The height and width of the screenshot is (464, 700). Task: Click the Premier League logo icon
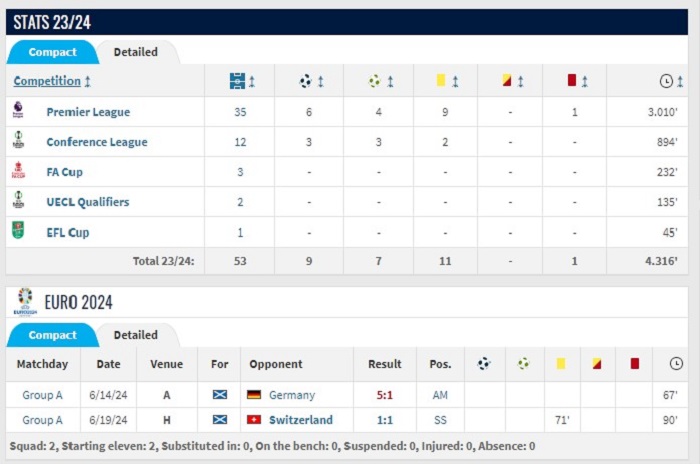(x=18, y=109)
